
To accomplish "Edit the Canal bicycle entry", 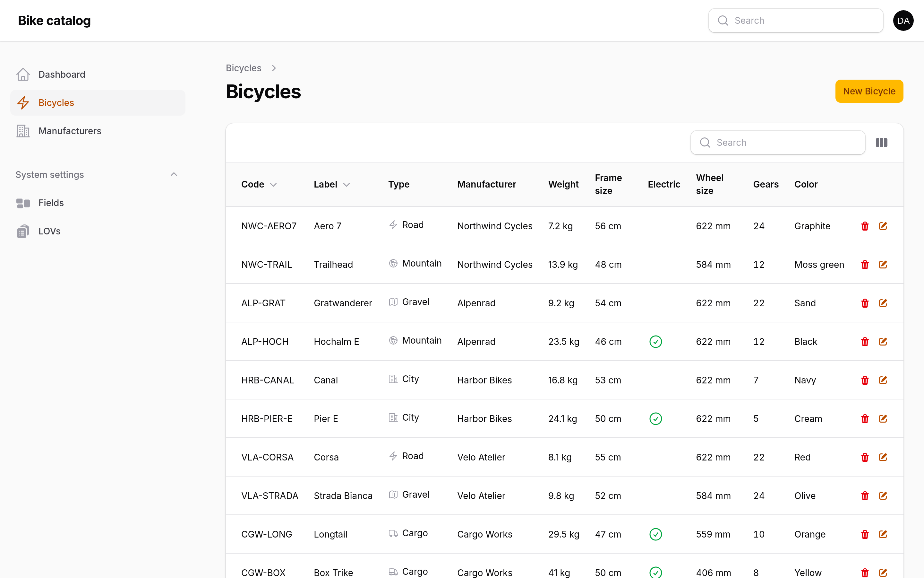I will pyautogui.click(x=883, y=381).
